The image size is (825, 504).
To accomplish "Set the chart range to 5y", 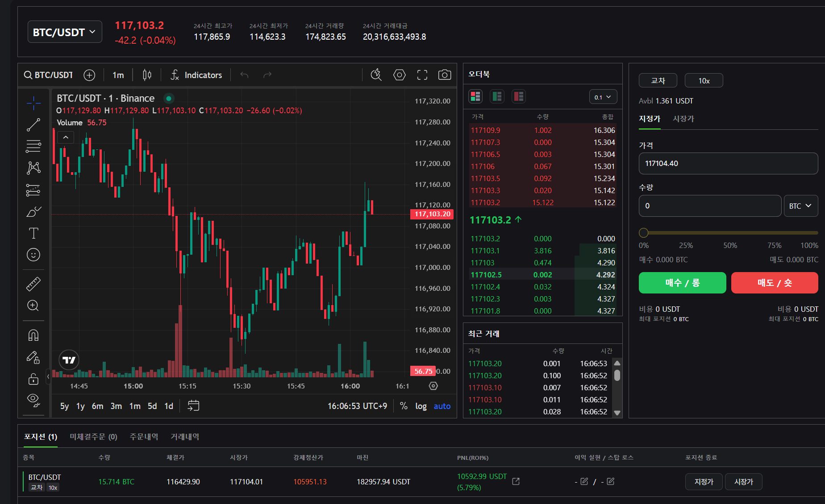I will pyautogui.click(x=65, y=406).
